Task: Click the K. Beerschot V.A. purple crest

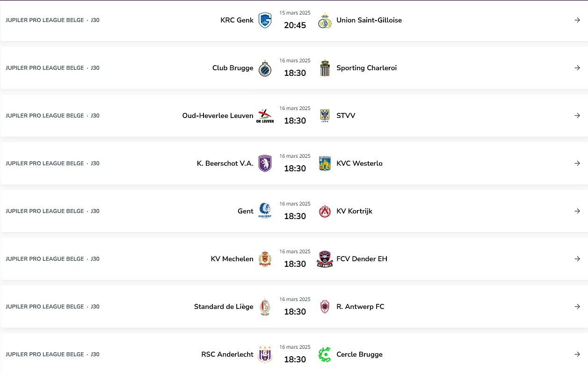Action: pyautogui.click(x=265, y=163)
